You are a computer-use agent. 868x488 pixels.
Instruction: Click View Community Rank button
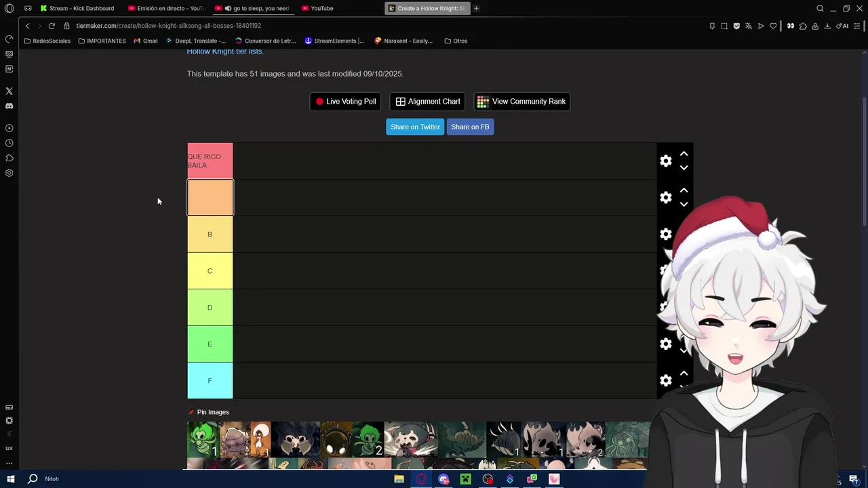click(x=521, y=102)
